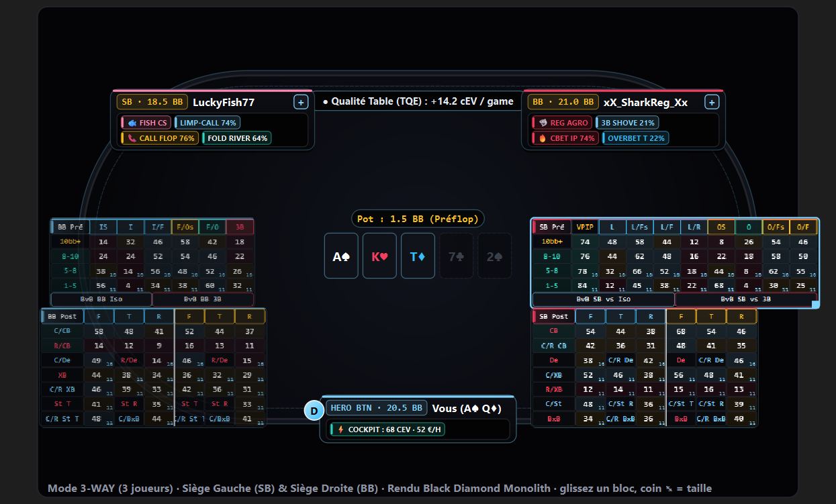This screenshot has width=836, height=504.
Task: Click the plus button on xX_SharkReg_Xx's panel
Action: pos(712,102)
